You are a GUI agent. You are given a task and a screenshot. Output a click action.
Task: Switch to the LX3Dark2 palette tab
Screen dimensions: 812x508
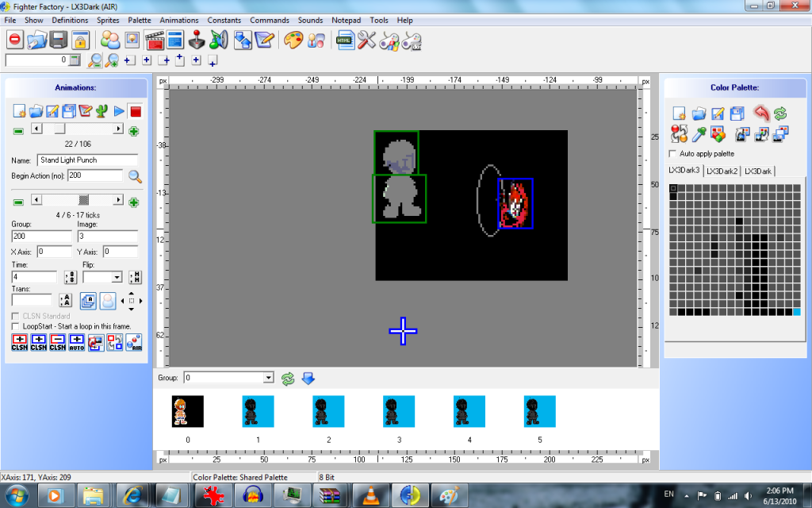coord(722,171)
